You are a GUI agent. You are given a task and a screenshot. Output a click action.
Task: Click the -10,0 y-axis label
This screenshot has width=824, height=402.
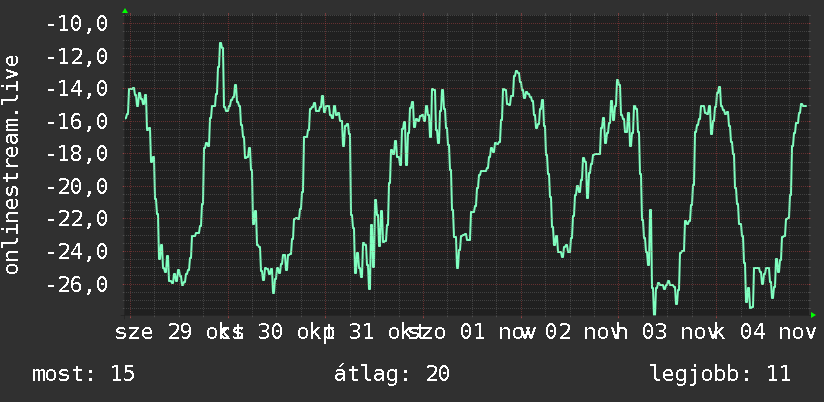pyautogui.click(x=77, y=24)
